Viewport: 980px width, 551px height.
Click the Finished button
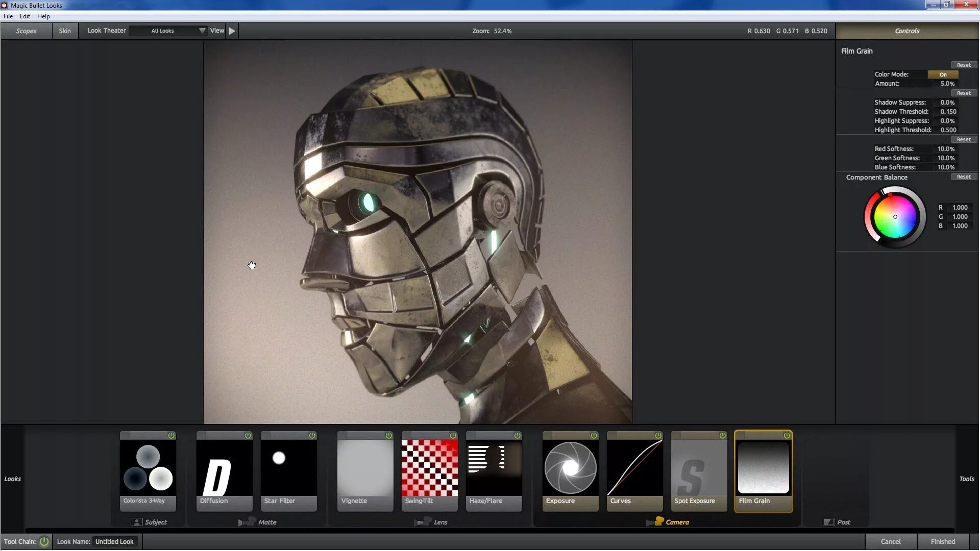[x=943, y=541]
